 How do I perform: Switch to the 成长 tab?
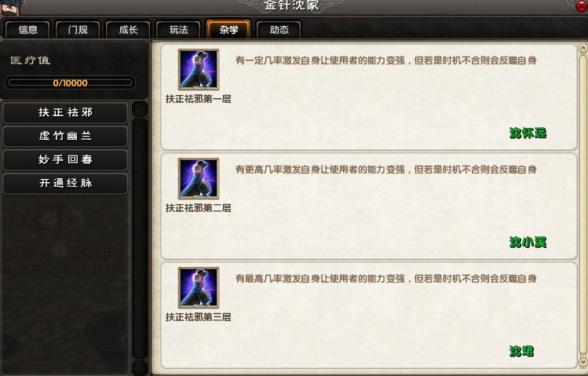(x=128, y=29)
